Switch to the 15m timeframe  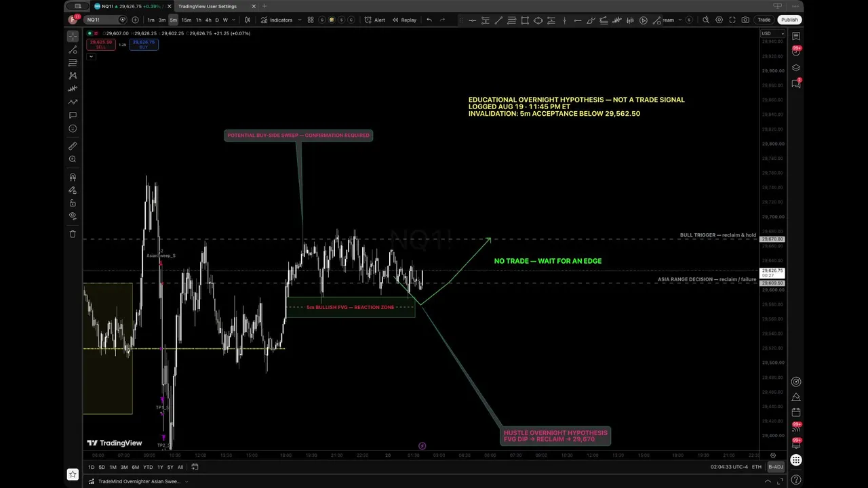click(186, 20)
